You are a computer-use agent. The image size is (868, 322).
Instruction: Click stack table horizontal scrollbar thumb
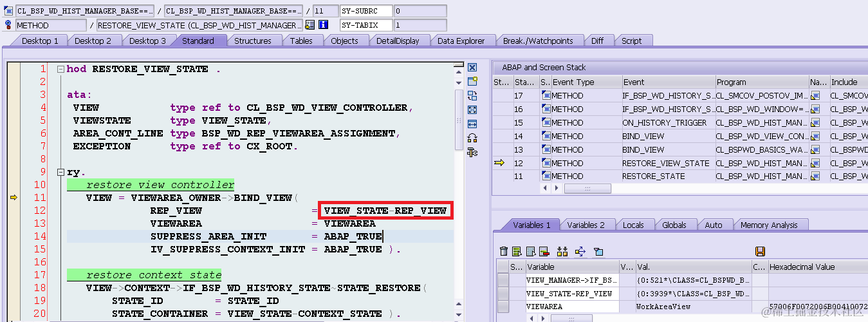click(x=587, y=188)
